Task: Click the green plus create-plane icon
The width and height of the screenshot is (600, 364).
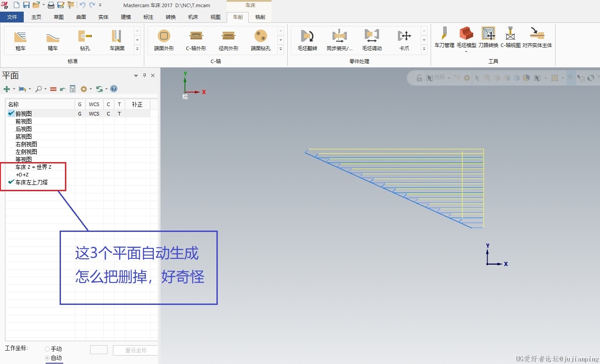Action: (7, 89)
